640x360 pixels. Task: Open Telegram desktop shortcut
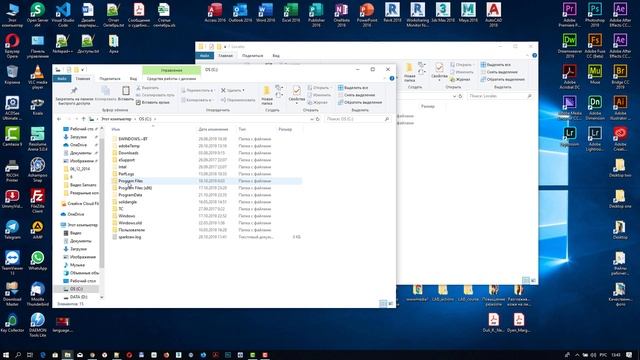point(12,229)
